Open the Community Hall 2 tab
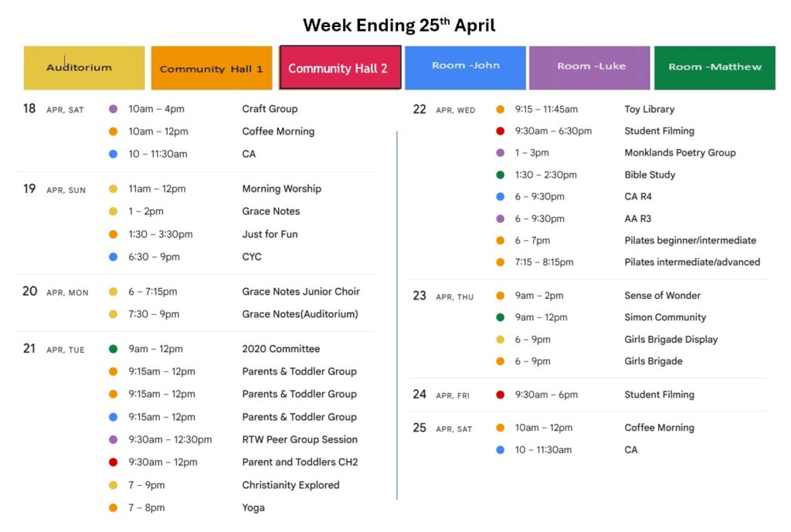 338,69
